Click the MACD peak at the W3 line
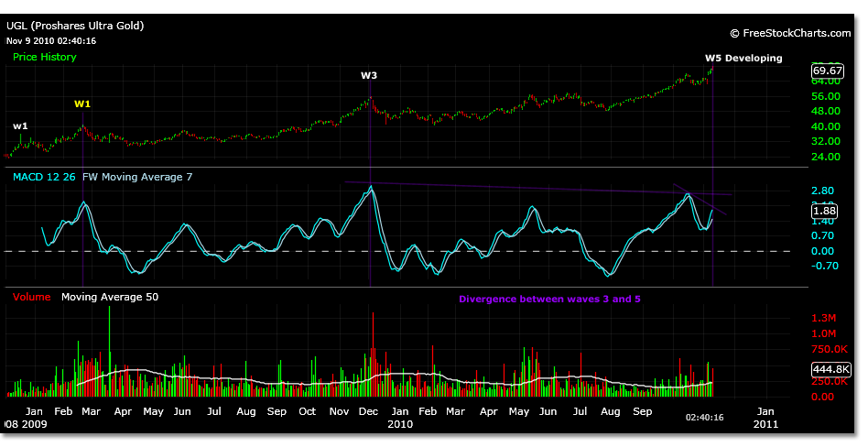 tap(371, 189)
